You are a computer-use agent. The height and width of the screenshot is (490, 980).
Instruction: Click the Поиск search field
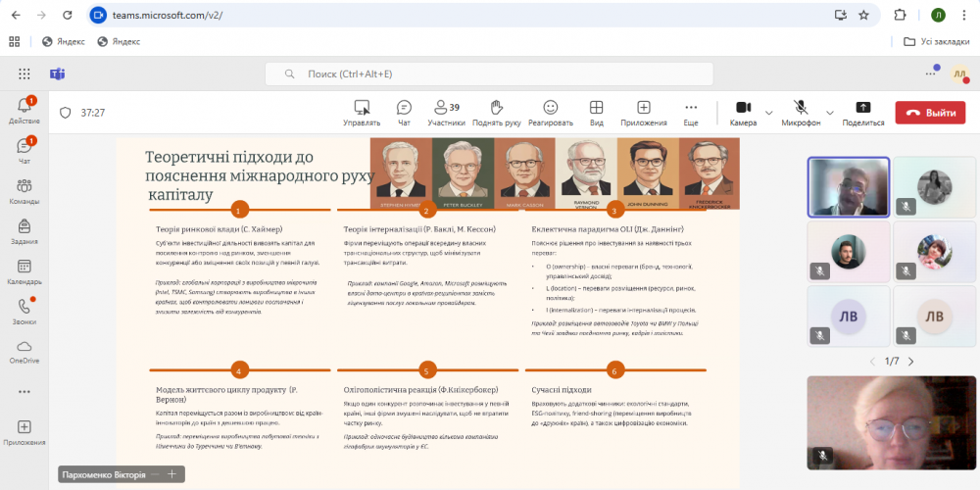coord(490,73)
